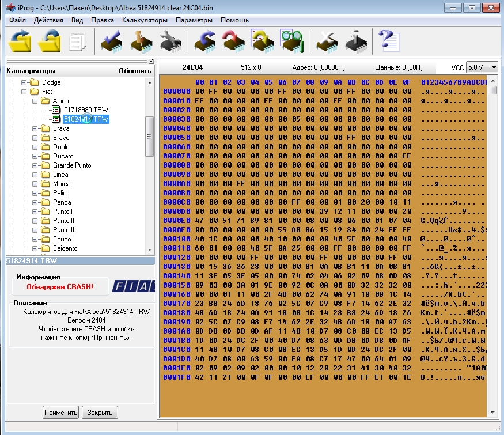504x435 pixels.
Task: Select the Fiat folder label
Action: pos(47,92)
